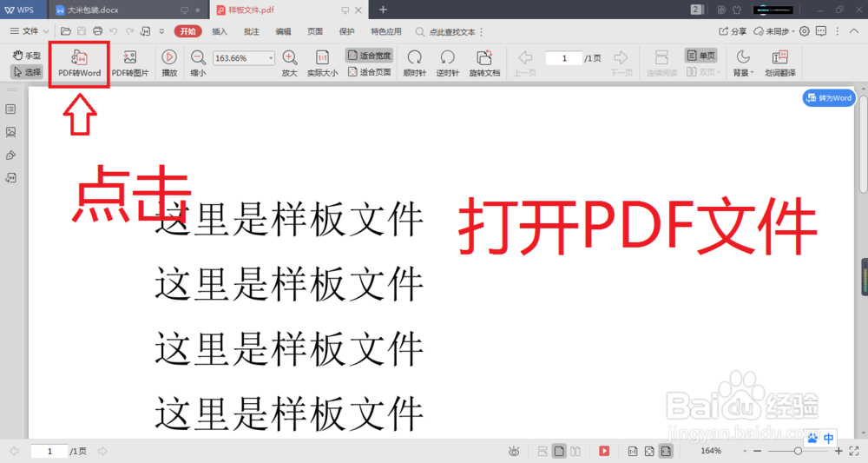Open the 编辑 ribbon tab
Screen dimensions: 868x463
(283, 31)
